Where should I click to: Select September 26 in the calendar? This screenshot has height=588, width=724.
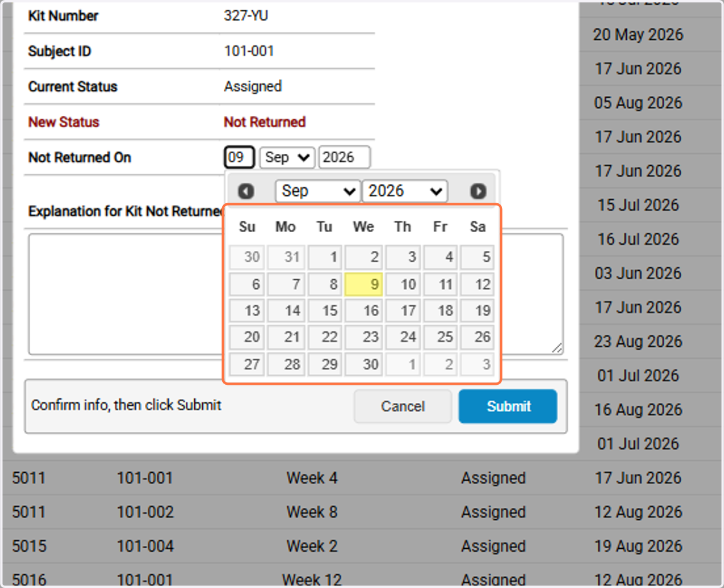(477, 337)
